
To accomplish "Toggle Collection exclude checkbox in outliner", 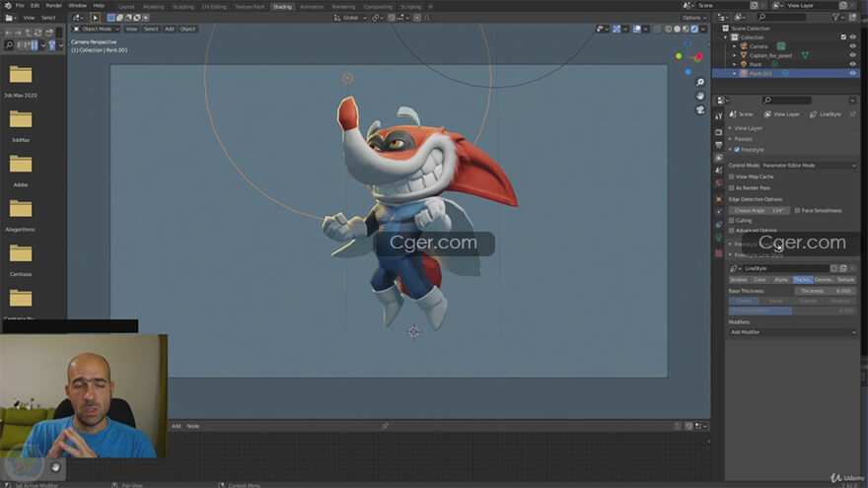I will [843, 37].
